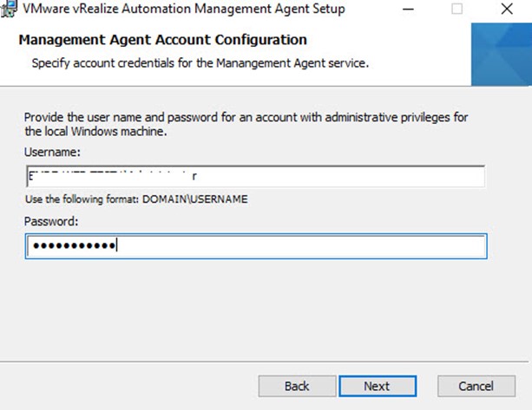The height and width of the screenshot is (410, 532).
Task: Click 'Provide the user name and password' instructions
Action: pyautogui.click(x=246, y=124)
